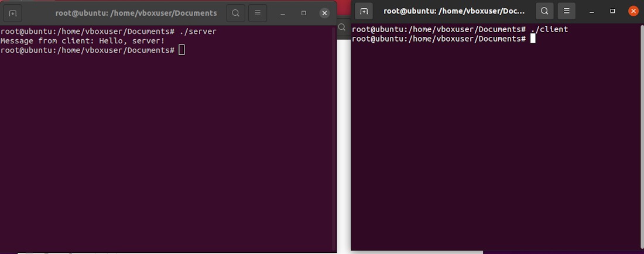Click the server terminal title text
The image size is (644, 254).
point(136,13)
